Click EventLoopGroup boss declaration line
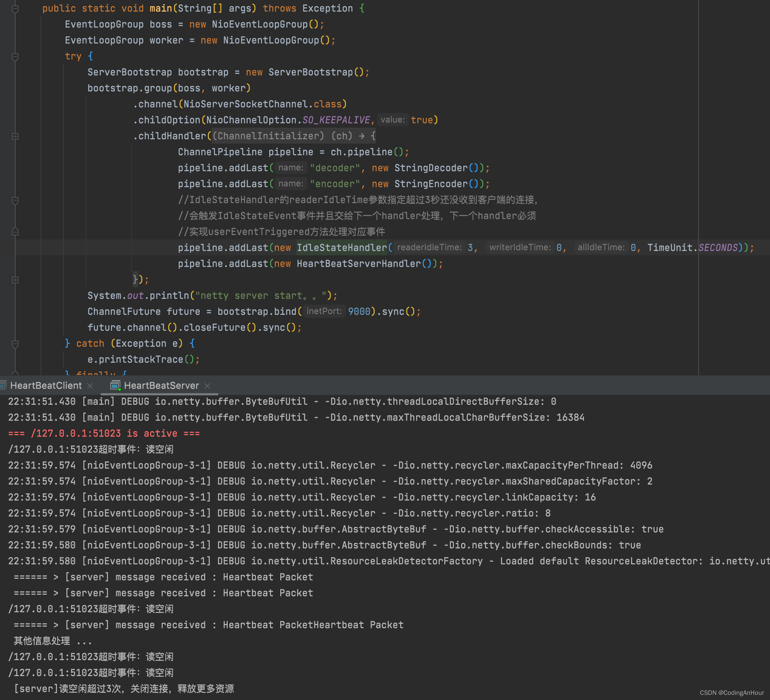Screen dimensions: 770x700 click(x=194, y=24)
